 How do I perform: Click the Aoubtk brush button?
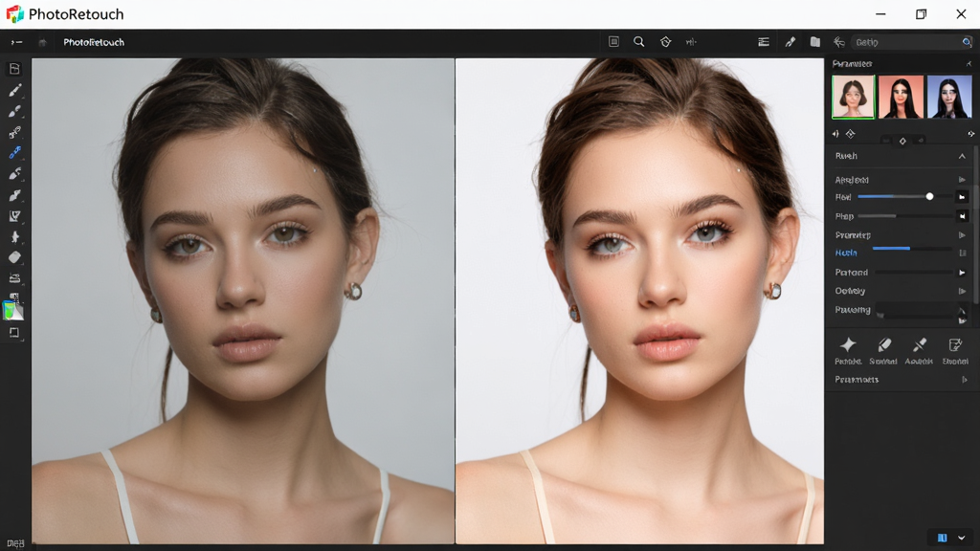click(x=919, y=350)
